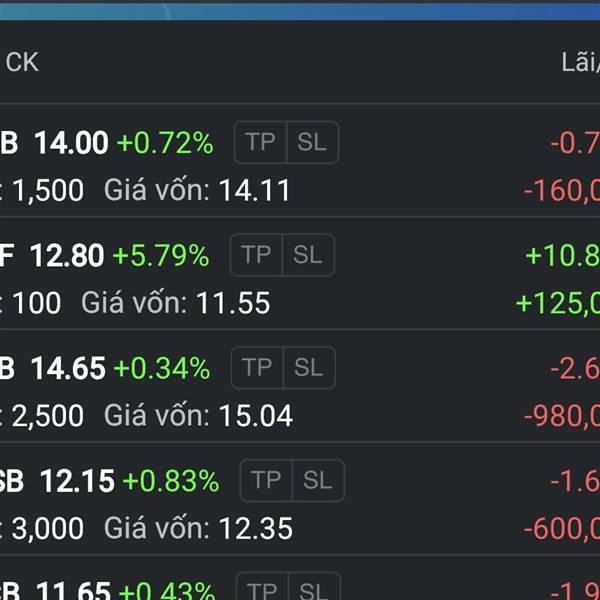
Task: Click cost price Giá vốn 14.11
Action: pos(197,190)
